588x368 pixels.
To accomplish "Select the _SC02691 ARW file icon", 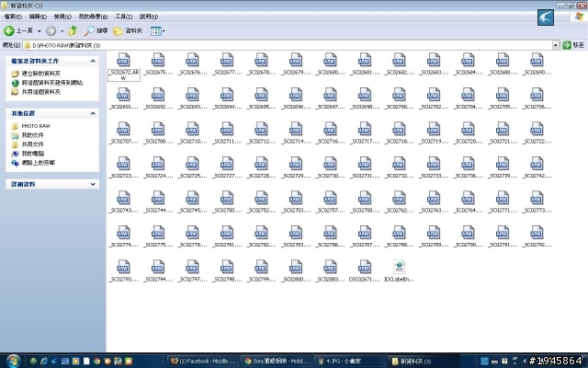I will 123,95.
